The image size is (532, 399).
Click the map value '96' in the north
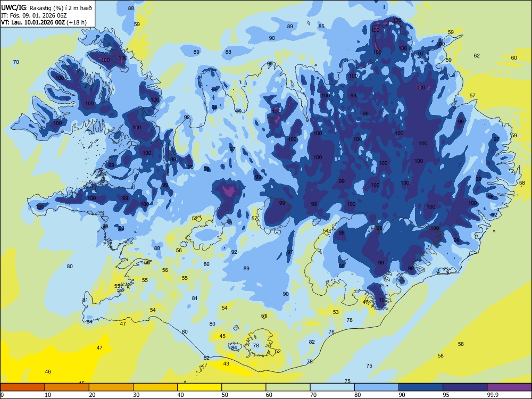(238, 111)
